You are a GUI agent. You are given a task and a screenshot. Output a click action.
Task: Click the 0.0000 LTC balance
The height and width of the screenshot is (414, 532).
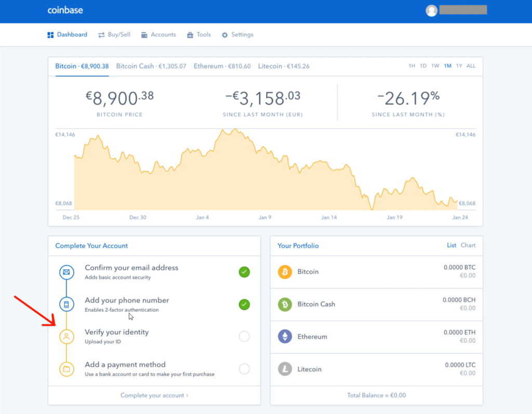click(x=460, y=365)
